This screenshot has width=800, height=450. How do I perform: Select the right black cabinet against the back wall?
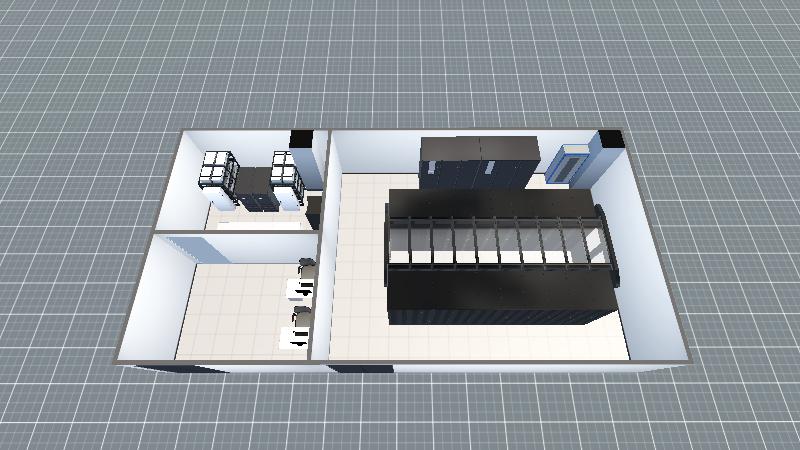(x=510, y=163)
